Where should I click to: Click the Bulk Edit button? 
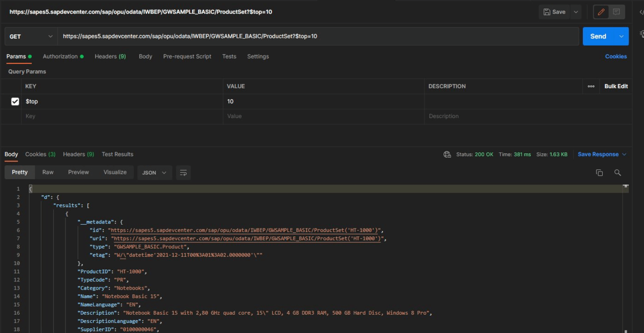coord(616,86)
